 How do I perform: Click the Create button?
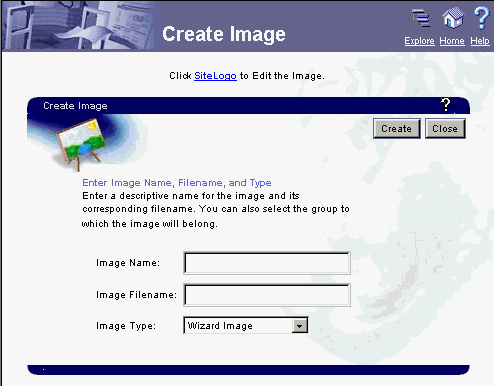point(397,128)
